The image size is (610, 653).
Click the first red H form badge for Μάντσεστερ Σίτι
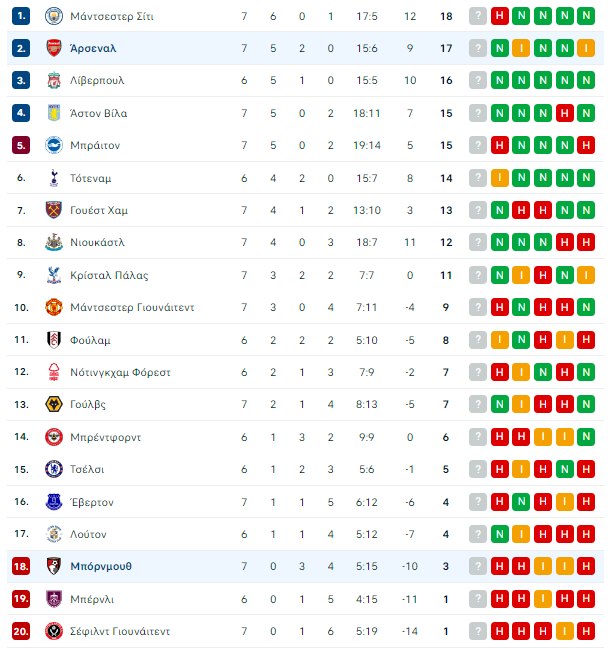[x=500, y=16]
